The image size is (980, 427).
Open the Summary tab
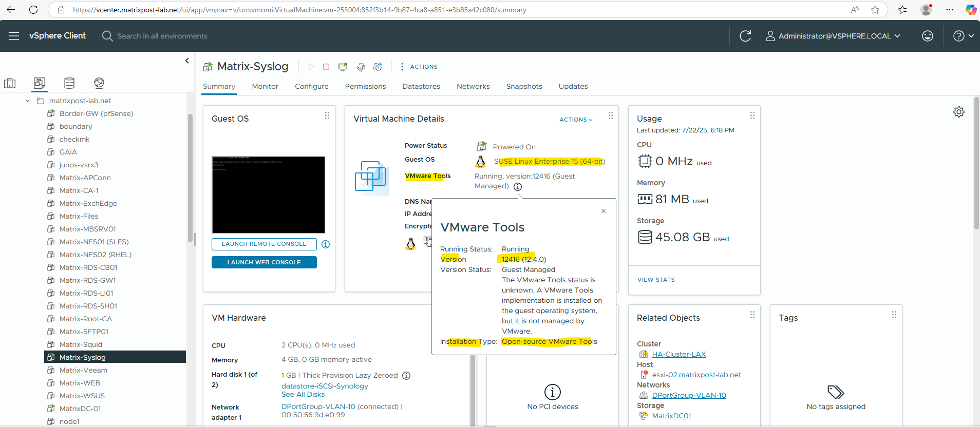pyautogui.click(x=219, y=86)
